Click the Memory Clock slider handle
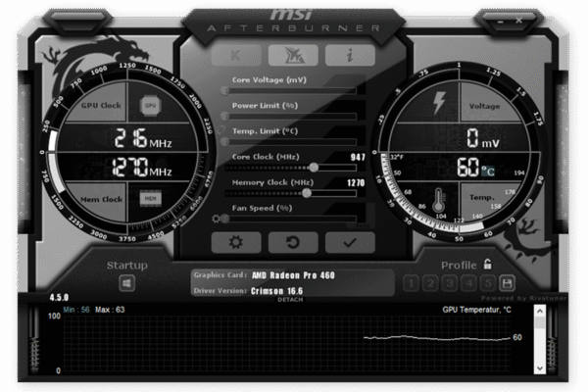 307,193
